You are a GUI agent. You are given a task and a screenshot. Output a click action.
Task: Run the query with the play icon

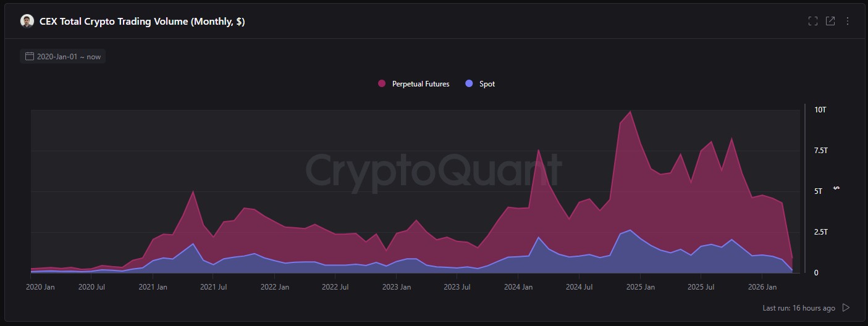click(846, 307)
